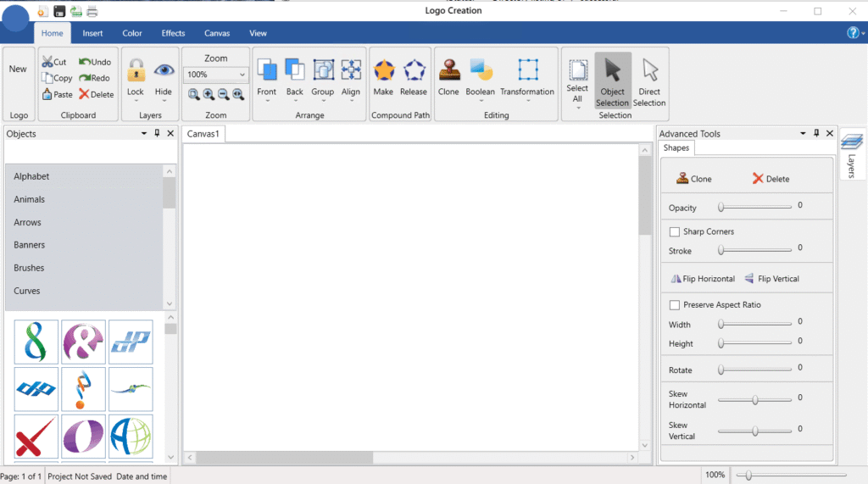Image resolution: width=868 pixels, height=484 pixels.
Task: Enable the Sharp Corners checkbox
Action: point(675,231)
